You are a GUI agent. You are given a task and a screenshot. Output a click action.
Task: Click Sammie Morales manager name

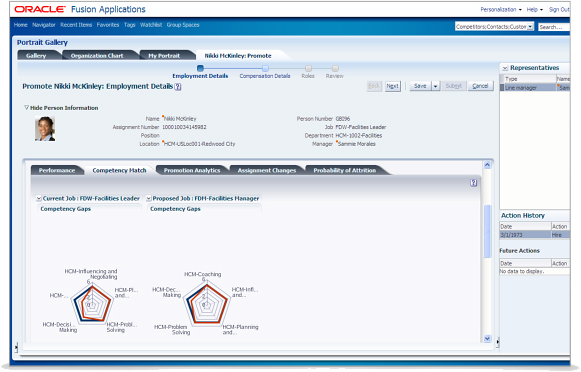point(356,144)
